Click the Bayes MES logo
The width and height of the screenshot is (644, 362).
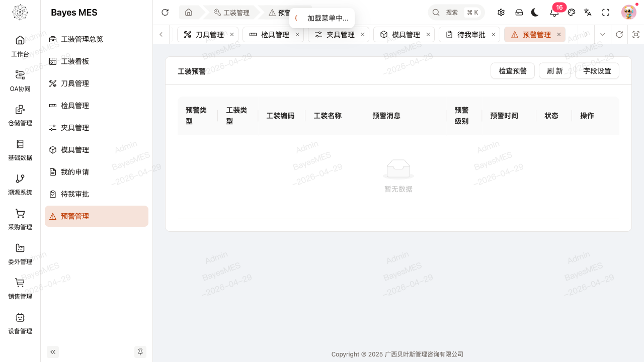pyautogui.click(x=20, y=13)
